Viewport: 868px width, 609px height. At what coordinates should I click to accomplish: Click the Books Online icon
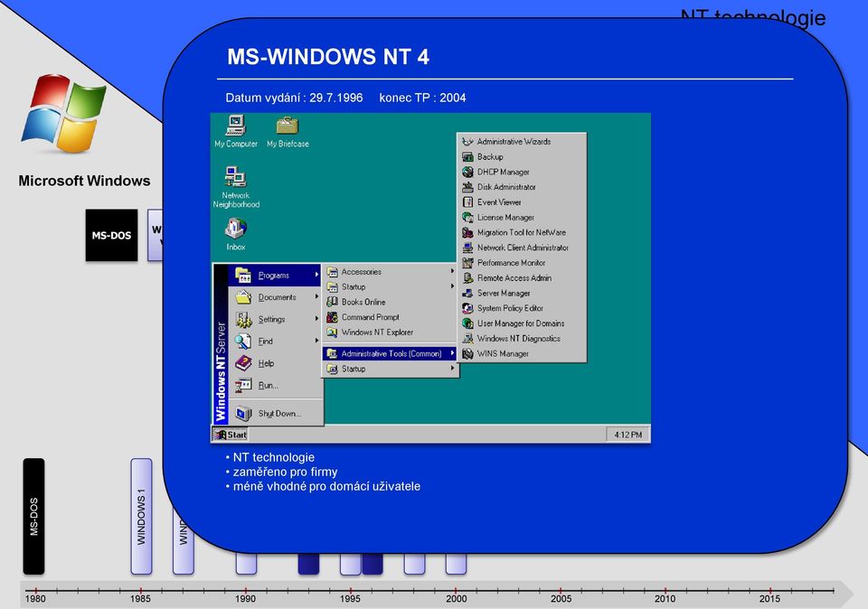332,302
